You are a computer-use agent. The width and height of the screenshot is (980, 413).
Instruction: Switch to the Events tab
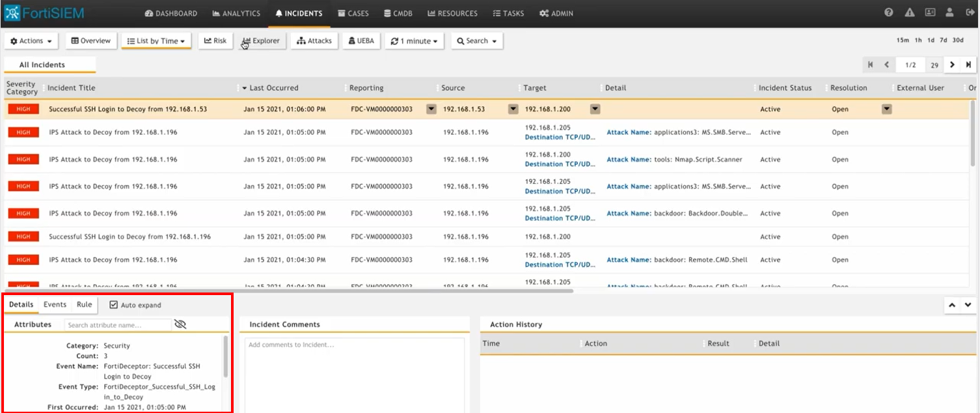55,305
